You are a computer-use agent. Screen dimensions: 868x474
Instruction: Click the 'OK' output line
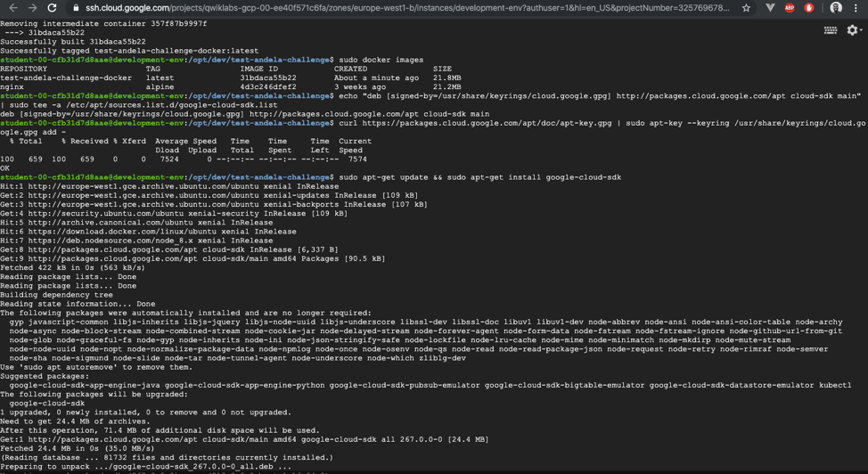point(5,168)
